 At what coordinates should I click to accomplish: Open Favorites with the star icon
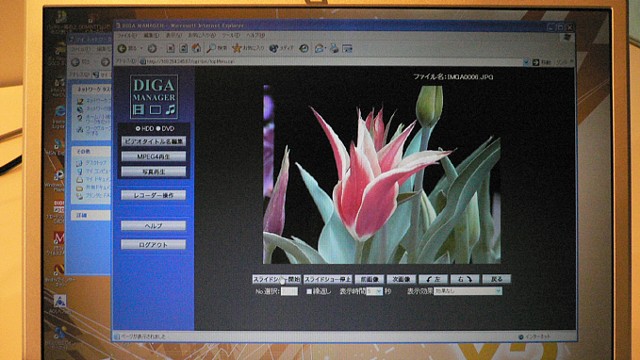pyautogui.click(x=237, y=49)
